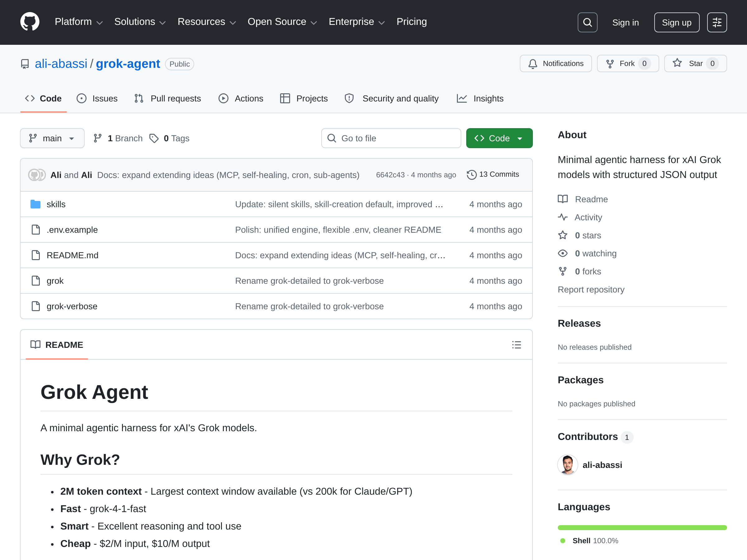This screenshot has width=747, height=560.
Task: Click the Sign up button
Action: point(676,22)
